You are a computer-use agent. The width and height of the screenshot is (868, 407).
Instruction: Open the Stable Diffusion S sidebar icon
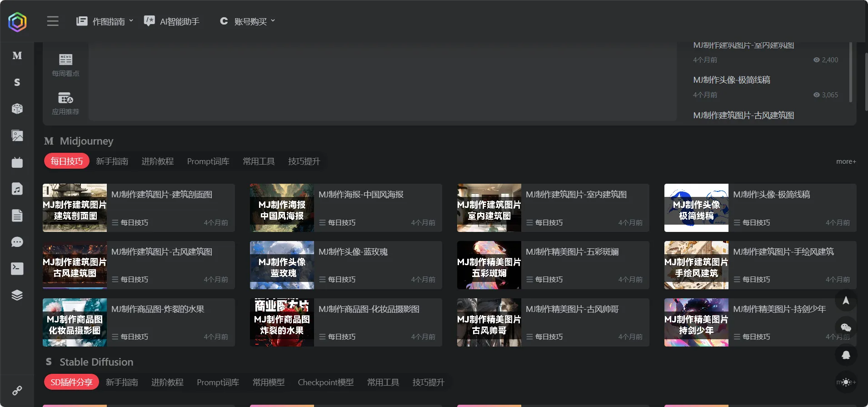[17, 82]
